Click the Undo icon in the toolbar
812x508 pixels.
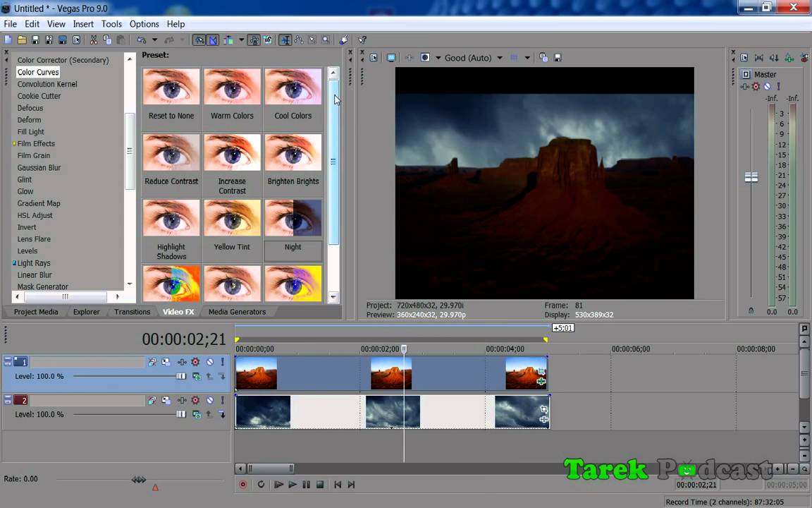(142, 40)
